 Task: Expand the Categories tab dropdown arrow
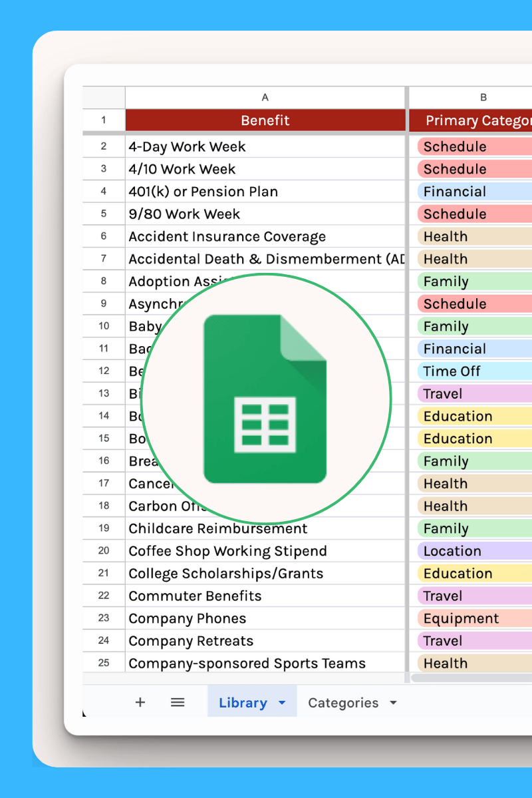point(393,703)
